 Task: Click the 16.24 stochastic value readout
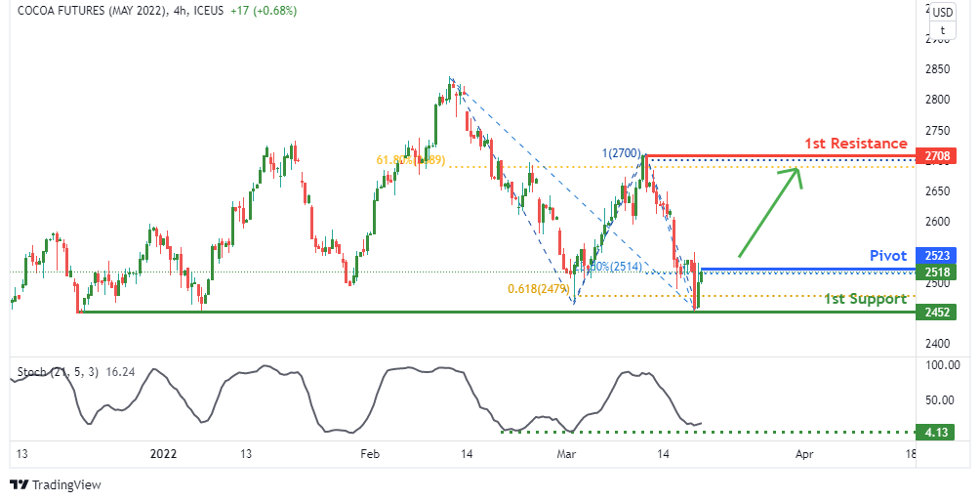[x=121, y=372]
